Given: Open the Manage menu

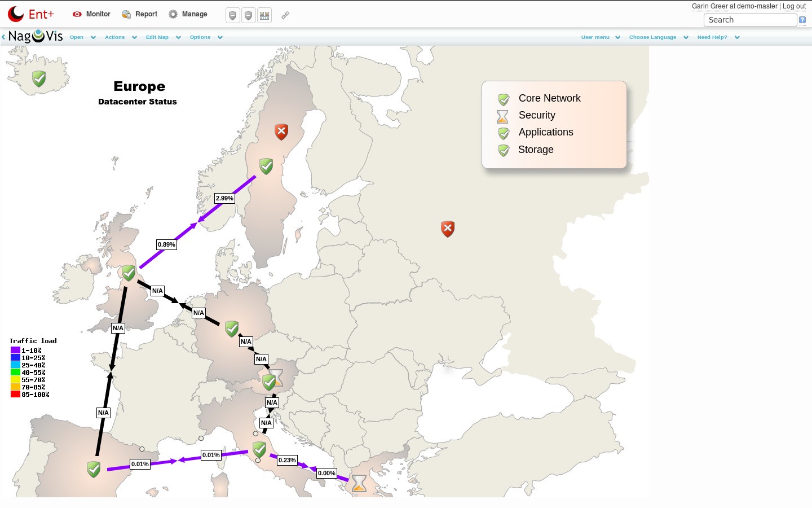Looking at the screenshot, I should [x=188, y=14].
